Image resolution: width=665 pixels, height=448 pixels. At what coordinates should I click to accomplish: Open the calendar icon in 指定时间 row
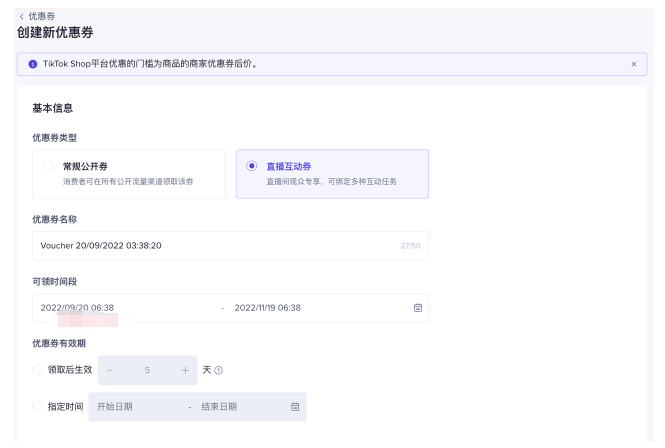click(295, 406)
